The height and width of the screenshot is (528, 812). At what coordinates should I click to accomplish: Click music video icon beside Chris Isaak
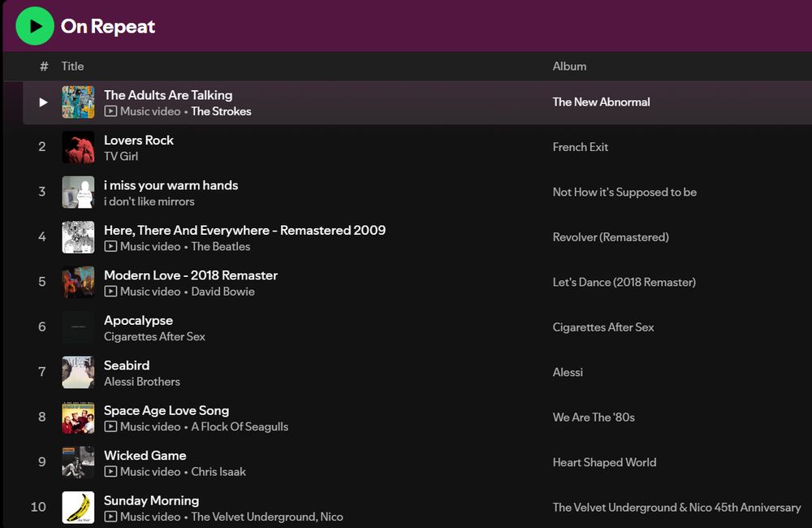coord(110,472)
